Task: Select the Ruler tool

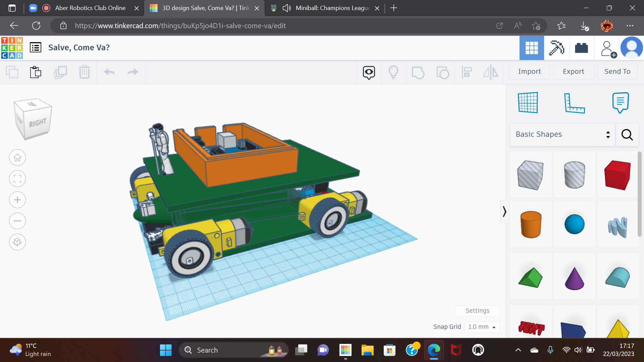Action: click(x=574, y=103)
